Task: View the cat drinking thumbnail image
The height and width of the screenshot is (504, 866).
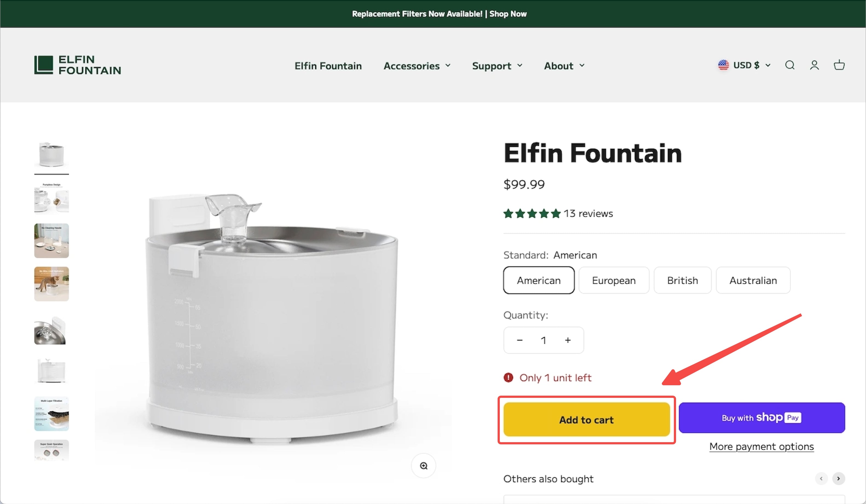Action: 51,284
